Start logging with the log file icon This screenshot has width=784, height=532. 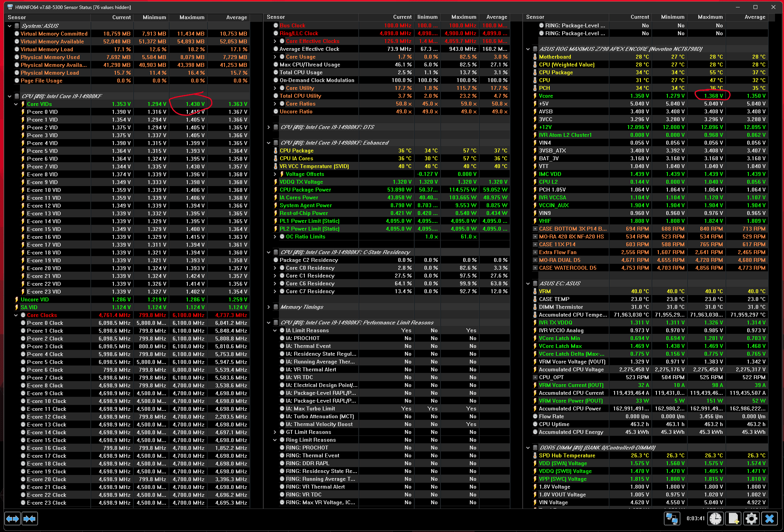(x=734, y=519)
